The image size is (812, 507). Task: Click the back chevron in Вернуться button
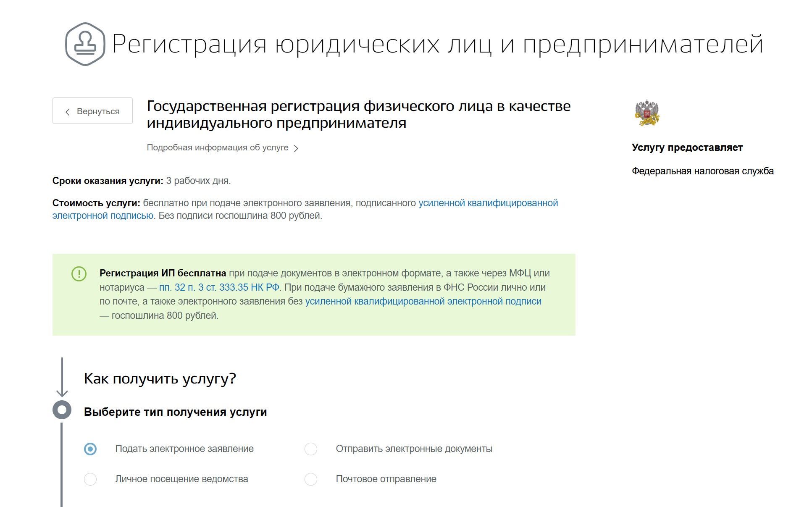click(x=68, y=112)
